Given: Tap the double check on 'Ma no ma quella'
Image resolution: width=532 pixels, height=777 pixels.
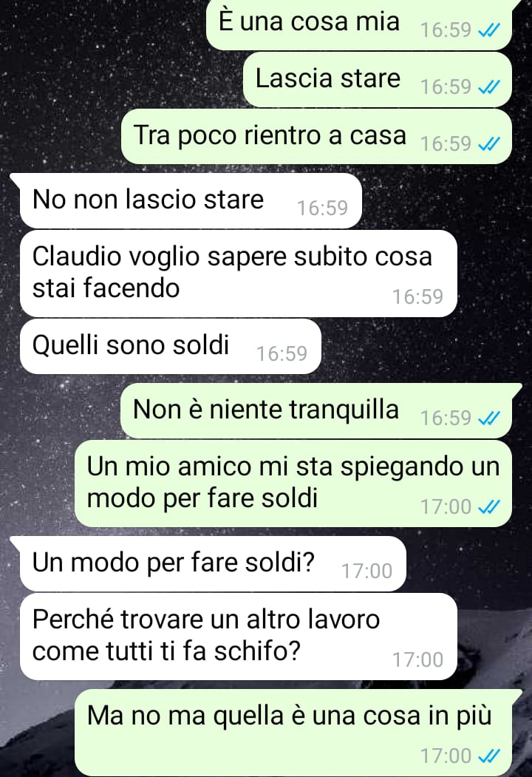Looking at the screenshot, I should (x=489, y=757).
